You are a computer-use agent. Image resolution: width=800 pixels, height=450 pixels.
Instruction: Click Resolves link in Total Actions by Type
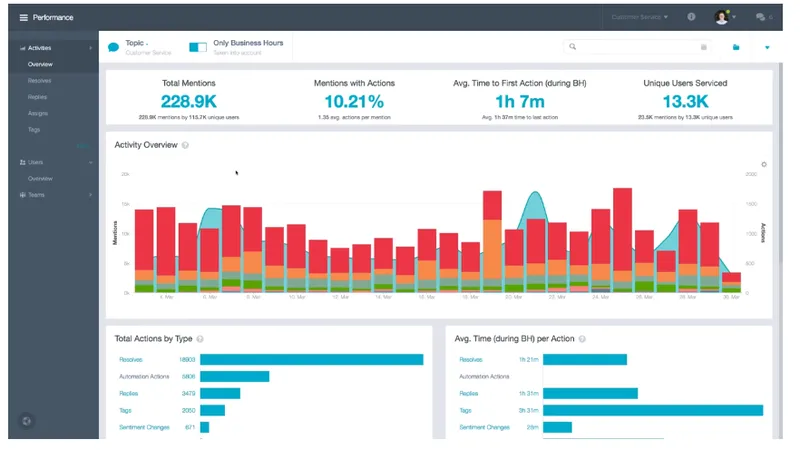(131, 360)
